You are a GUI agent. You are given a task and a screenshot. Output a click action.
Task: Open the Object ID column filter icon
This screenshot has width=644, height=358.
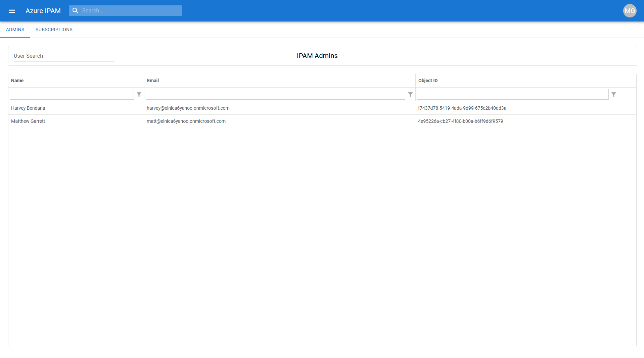[x=614, y=94]
